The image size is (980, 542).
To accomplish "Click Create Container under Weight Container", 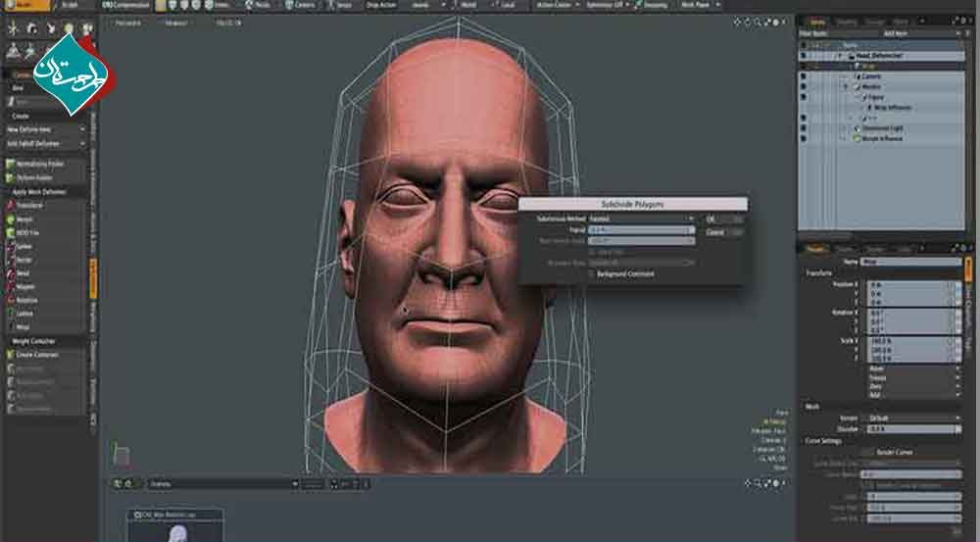I will (44, 355).
